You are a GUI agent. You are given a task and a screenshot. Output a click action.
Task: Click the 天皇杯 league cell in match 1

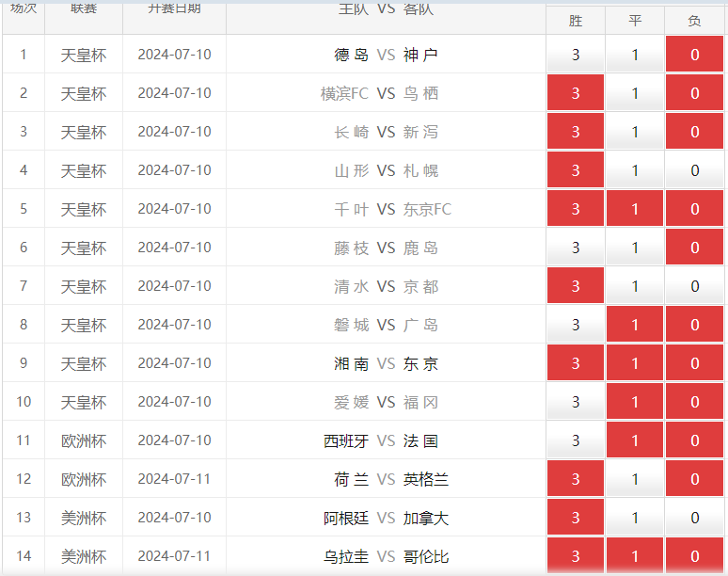coord(84,56)
